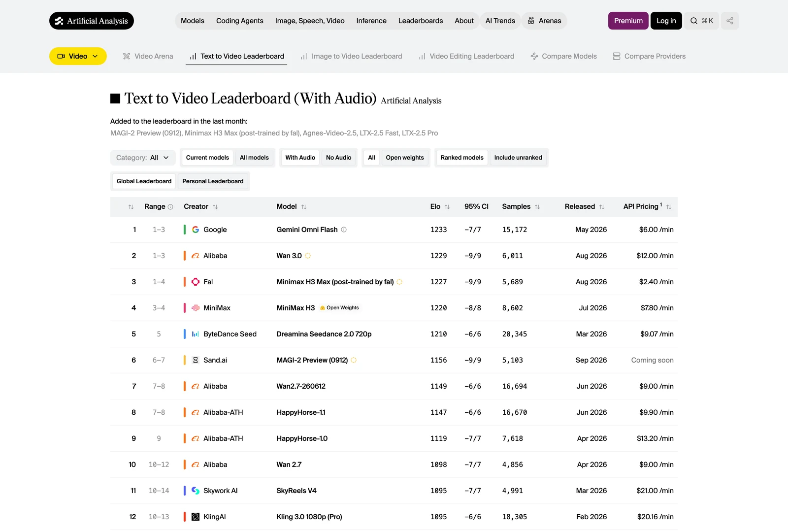Open the Dreamina Seedance 2.0 720p model link

point(324,334)
